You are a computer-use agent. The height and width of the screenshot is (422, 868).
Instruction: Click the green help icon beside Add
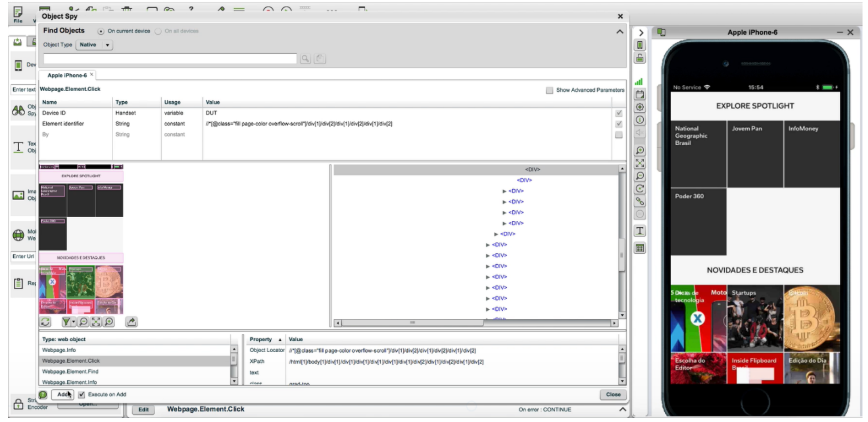tap(43, 395)
